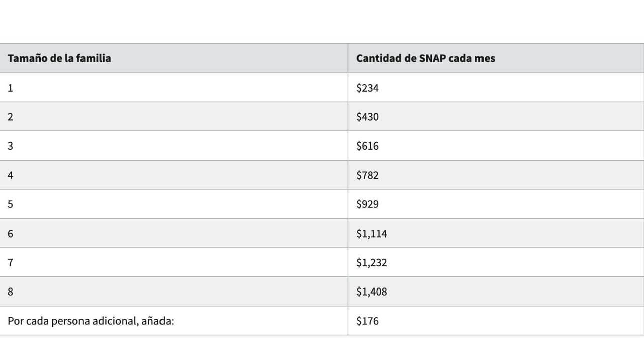
Task: Click the $1,408 amount cell
Action: pos(371,292)
